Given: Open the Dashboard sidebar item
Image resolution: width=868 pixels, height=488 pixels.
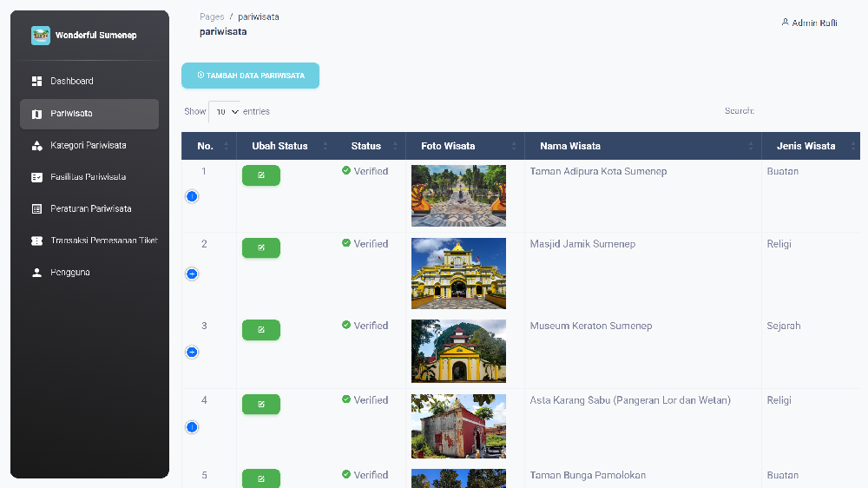Looking at the screenshot, I should point(71,81).
